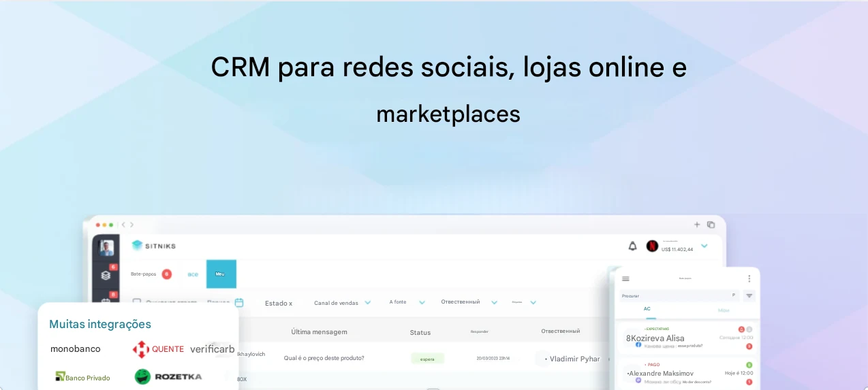Viewport: 868px width, 390px height.
Task: Expand the Canal de vendas dropdown
Action: point(368,303)
